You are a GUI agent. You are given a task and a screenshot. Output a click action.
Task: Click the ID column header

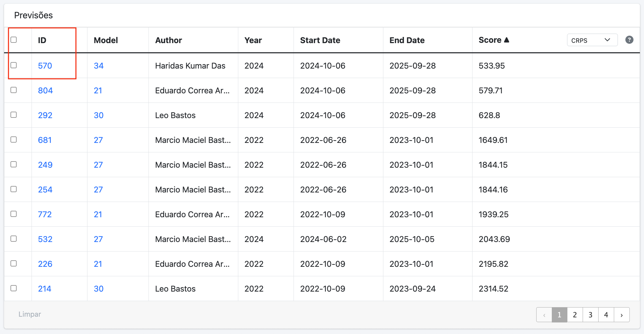point(42,40)
